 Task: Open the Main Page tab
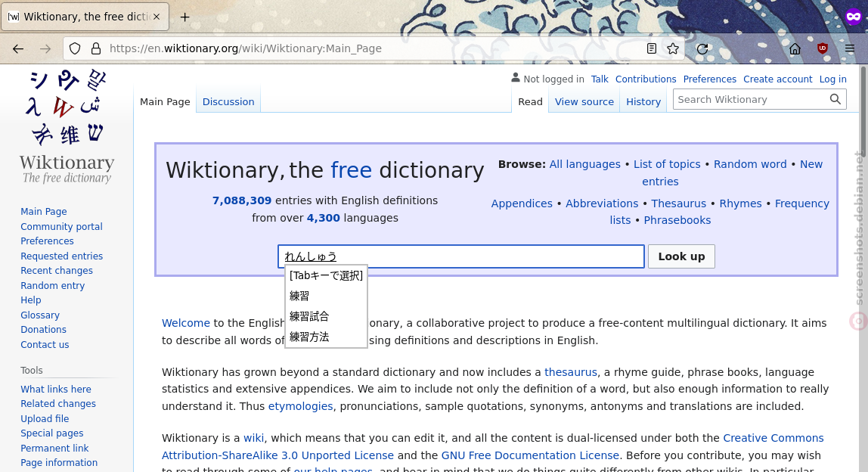click(165, 102)
